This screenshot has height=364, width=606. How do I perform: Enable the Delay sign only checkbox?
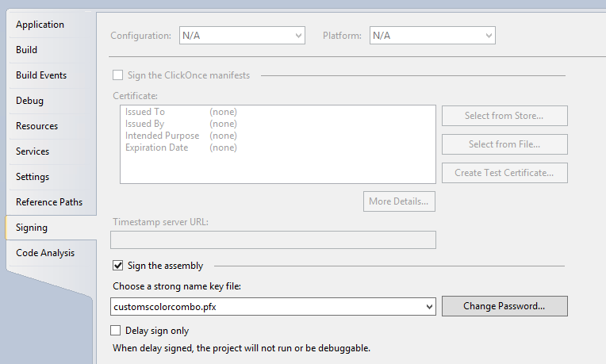click(116, 331)
